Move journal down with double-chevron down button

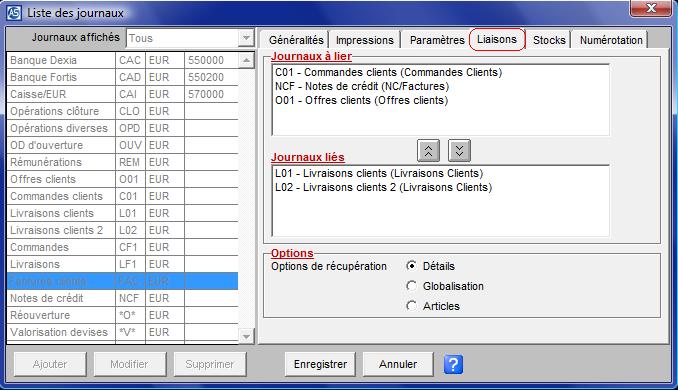tap(459, 150)
